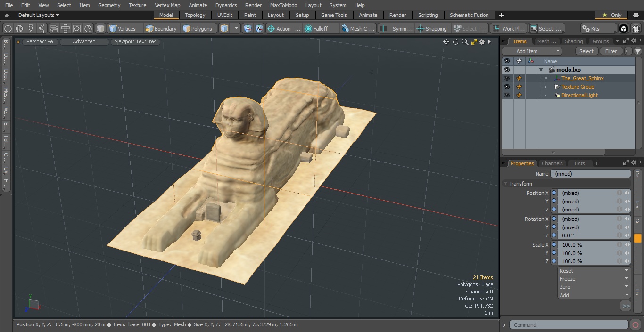Open the Perspective view type dropdown
This screenshot has height=332, width=644.
click(40, 41)
